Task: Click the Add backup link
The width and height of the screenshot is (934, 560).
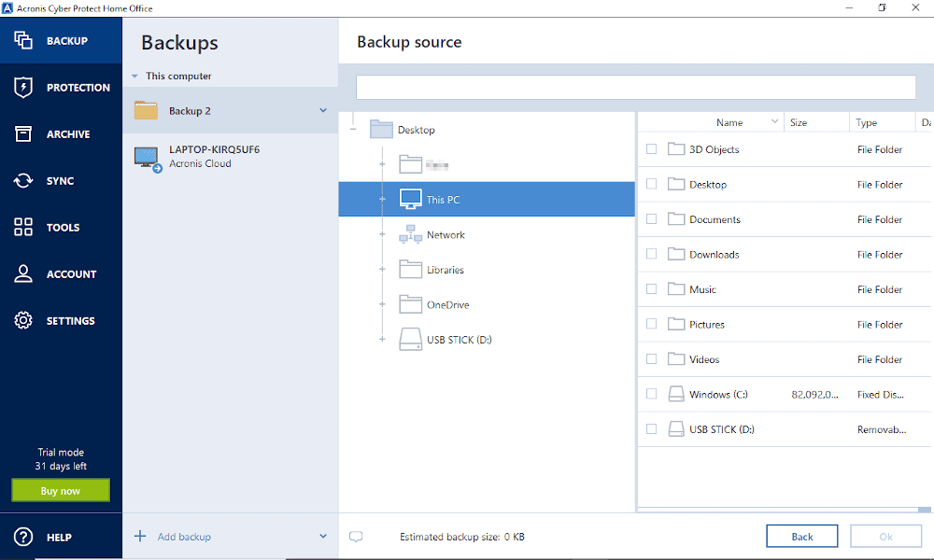Action: click(184, 536)
